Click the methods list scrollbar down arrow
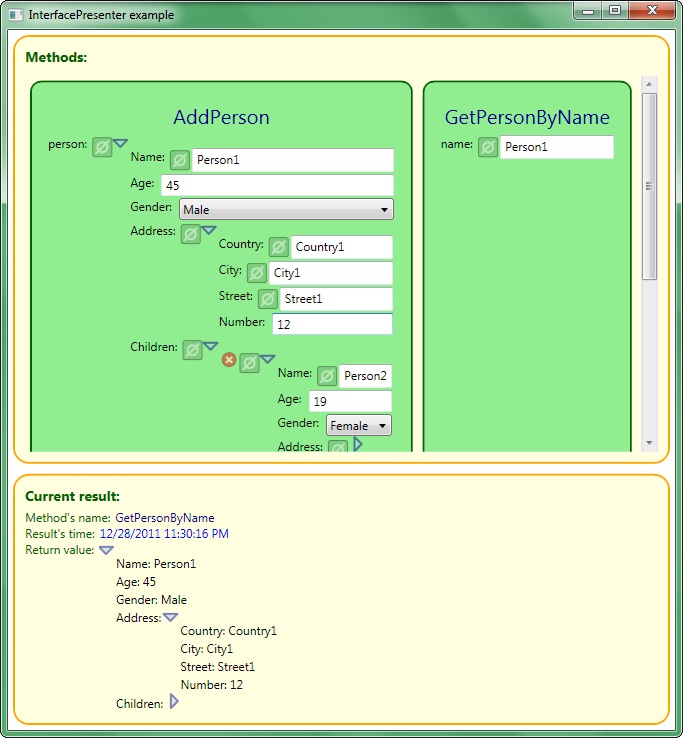The width and height of the screenshot is (683, 738). [649, 443]
